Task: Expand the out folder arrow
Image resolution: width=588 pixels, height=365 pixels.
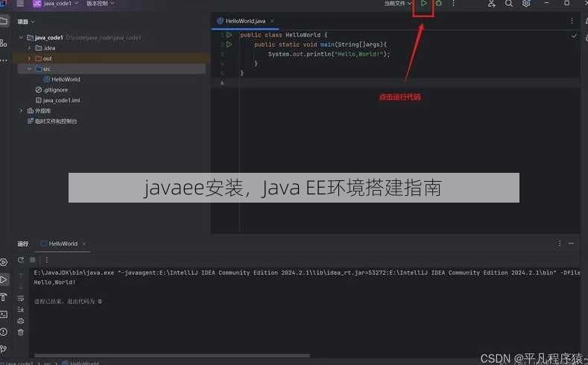Action: 29,58
